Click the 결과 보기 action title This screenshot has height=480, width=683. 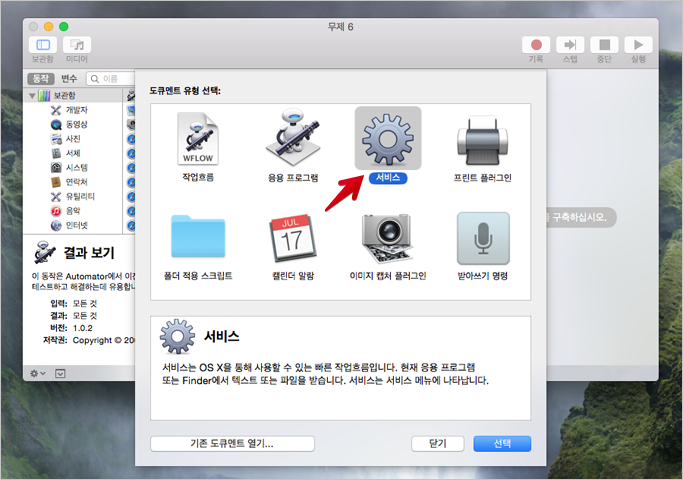(x=89, y=253)
